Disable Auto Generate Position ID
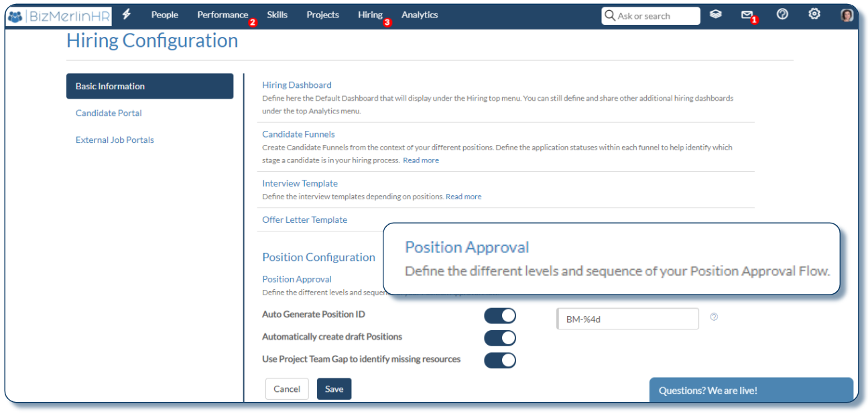Screen dimensions: 868x414 point(499,315)
